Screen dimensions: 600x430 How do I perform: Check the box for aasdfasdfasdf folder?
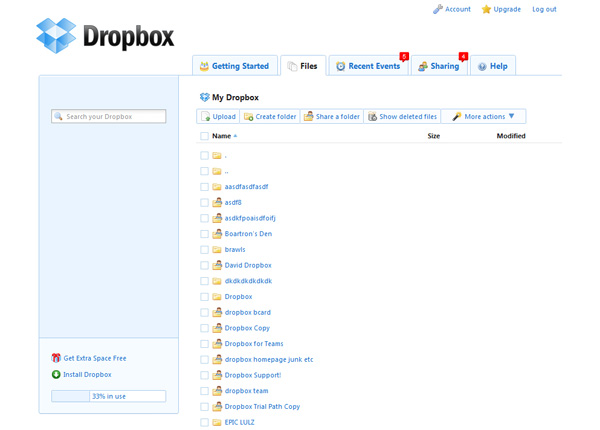tap(204, 187)
